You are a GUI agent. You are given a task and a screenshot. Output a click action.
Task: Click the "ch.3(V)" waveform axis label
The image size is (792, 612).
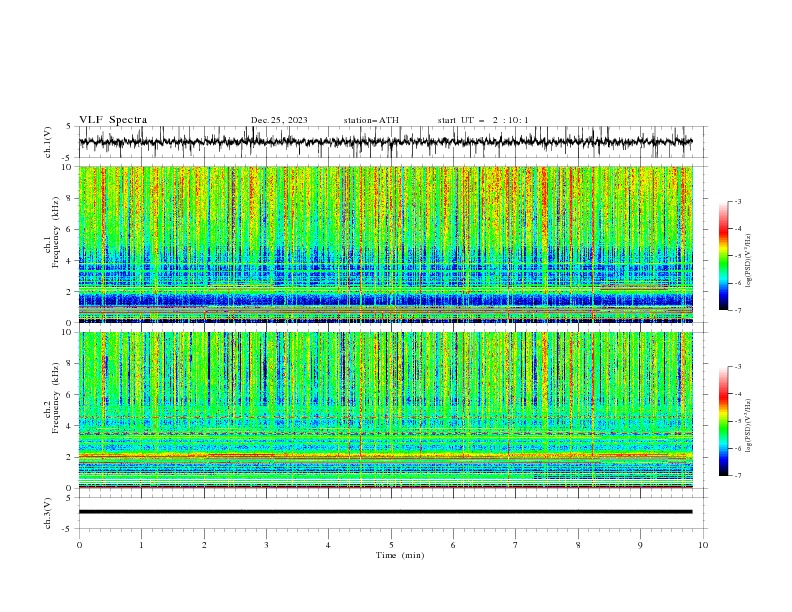click(48, 513)
